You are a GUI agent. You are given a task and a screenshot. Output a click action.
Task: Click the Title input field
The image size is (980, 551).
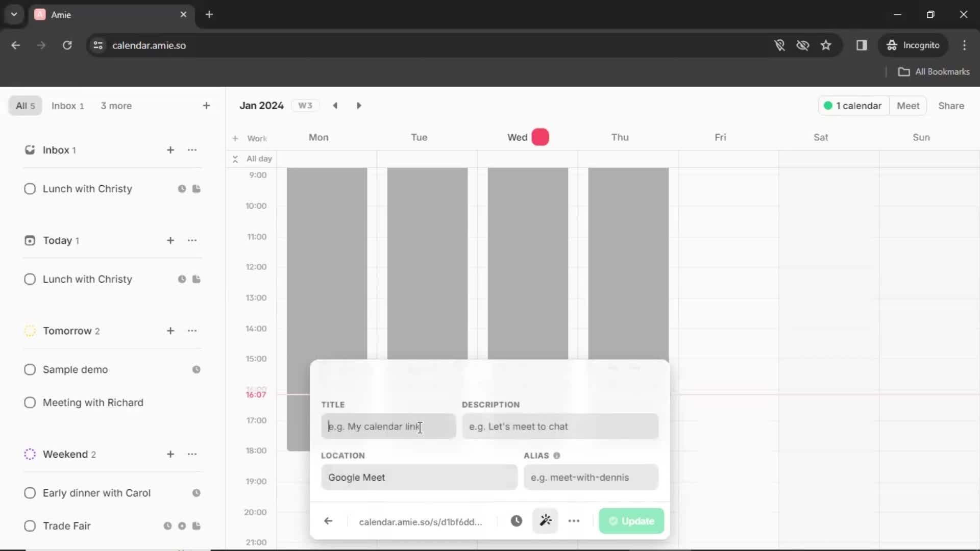click(388, 427)
